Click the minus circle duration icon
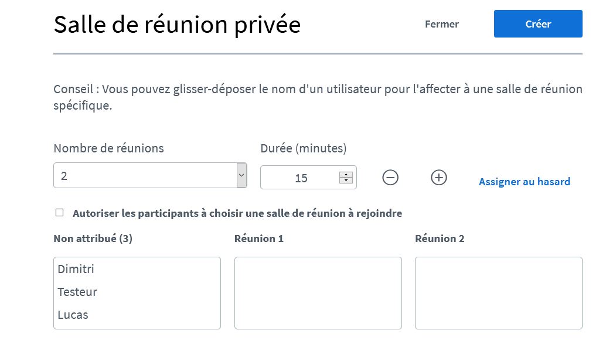606x364 pixels. [x=390, y=177]
